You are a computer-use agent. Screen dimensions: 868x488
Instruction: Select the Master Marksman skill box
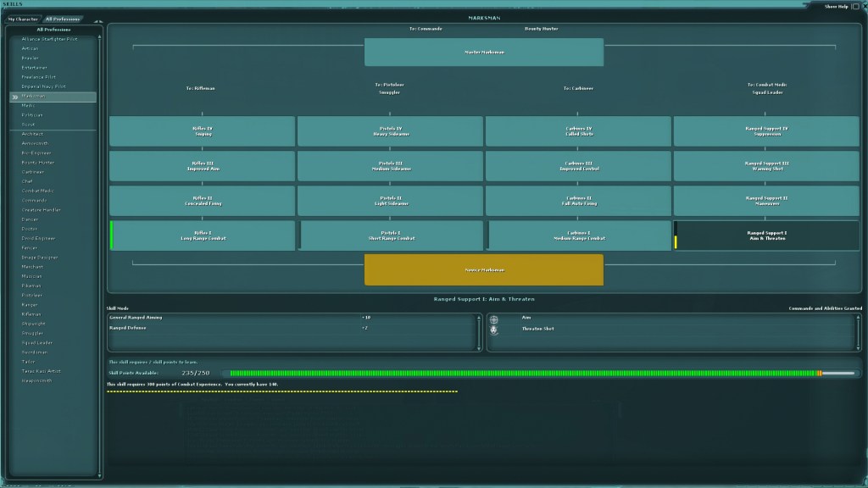point(484,52)
